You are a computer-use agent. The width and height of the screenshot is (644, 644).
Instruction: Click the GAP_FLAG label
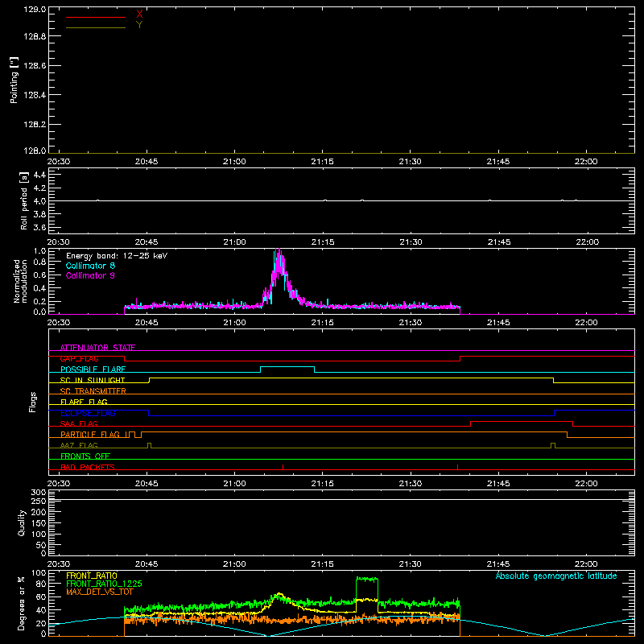click(79, 358)
